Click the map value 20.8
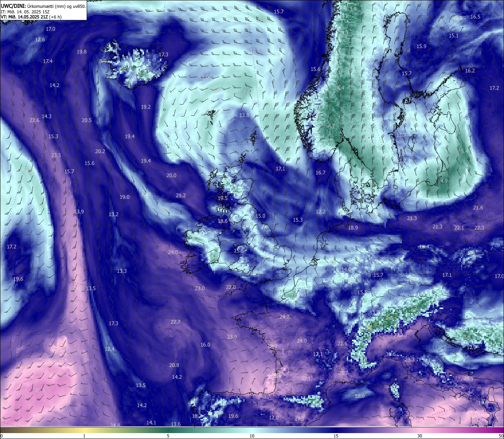Screen dimensions: 504x439 coord(174,365)
